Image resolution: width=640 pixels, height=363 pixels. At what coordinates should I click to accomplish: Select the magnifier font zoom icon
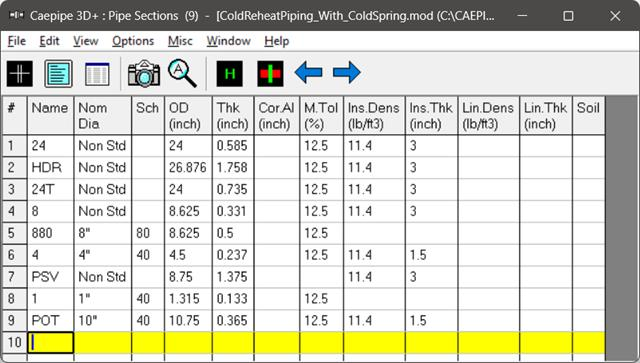(x=182, y=73)
